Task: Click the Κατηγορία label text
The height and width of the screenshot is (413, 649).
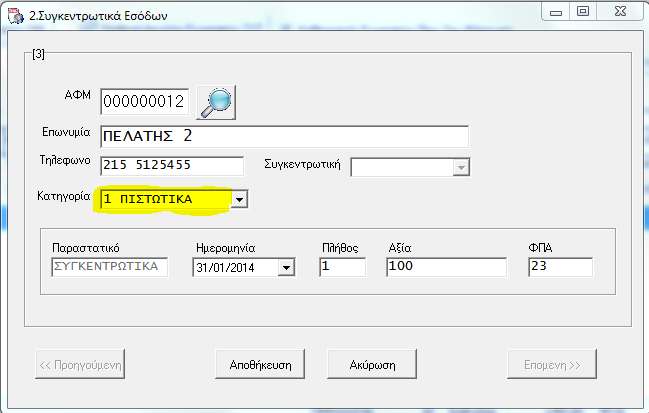Action: point(63,196)
